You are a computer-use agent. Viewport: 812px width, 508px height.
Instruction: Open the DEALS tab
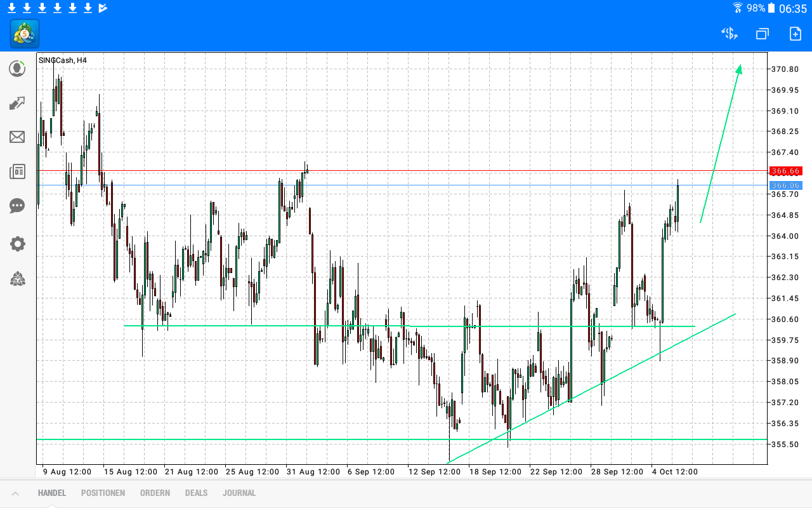click(x=196, y=493)
